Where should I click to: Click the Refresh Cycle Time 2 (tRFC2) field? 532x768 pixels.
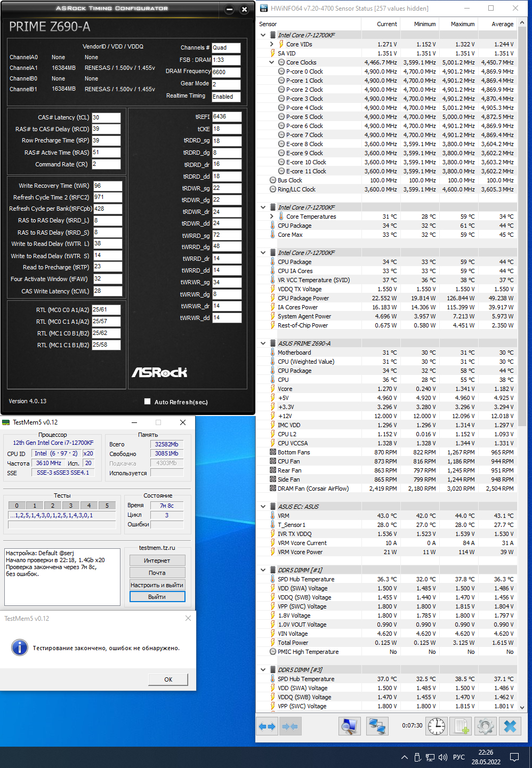coord(108,197)
